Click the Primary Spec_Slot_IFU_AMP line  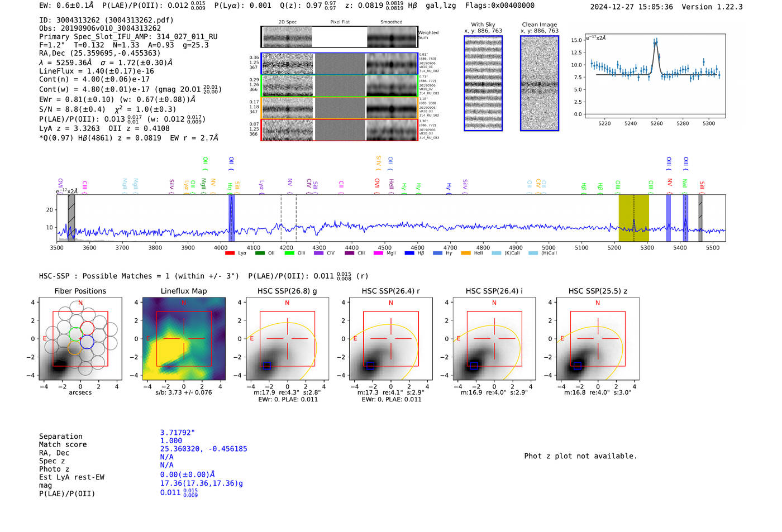pyautogui.click(x=128, y=37)
